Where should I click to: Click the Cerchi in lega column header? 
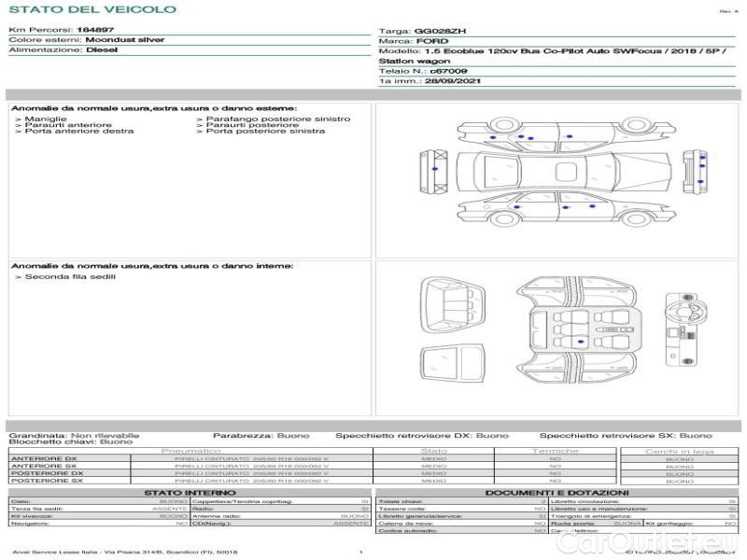679,451
